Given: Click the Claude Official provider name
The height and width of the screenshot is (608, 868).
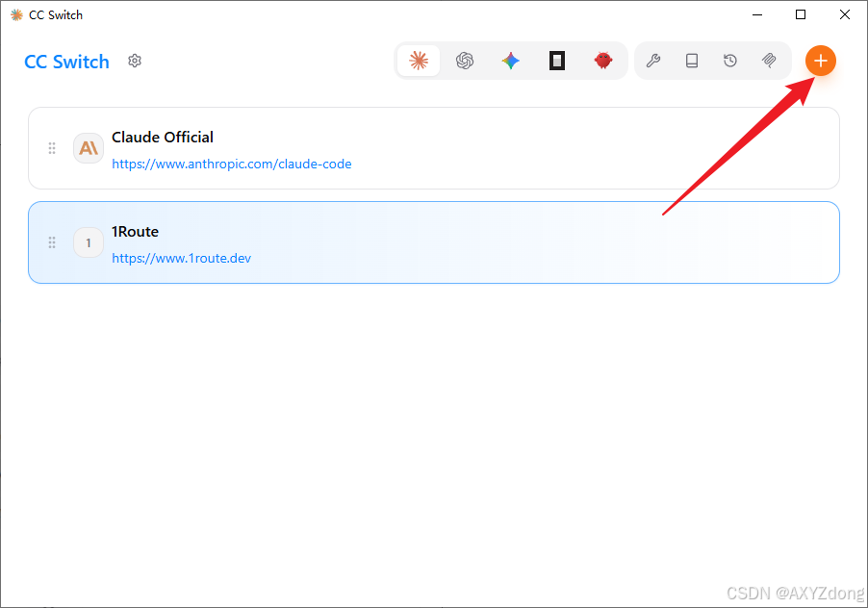Looking at the screenshot, I should coord(163,138).
